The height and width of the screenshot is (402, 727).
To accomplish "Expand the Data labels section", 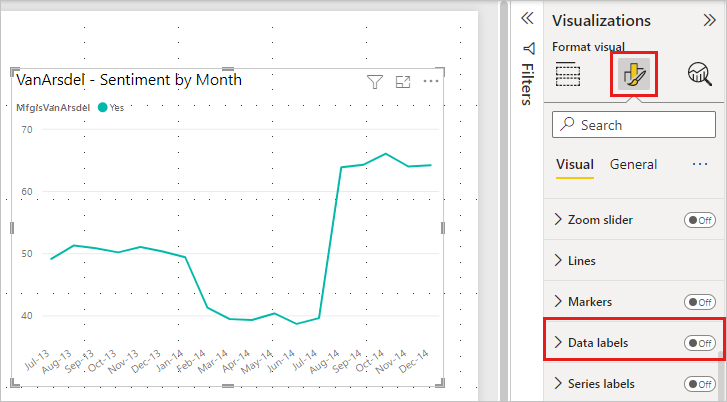I will point(558,343).
